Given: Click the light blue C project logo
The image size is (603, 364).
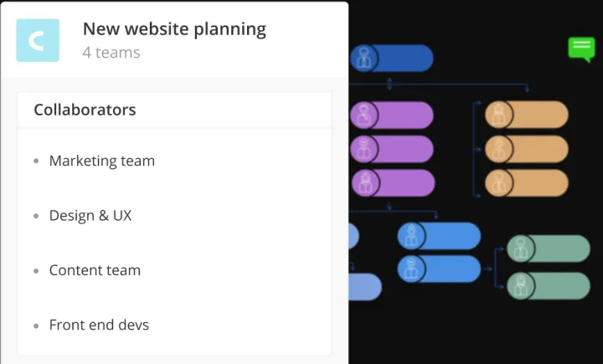Looking at the screenshot, I should point(38,40).
